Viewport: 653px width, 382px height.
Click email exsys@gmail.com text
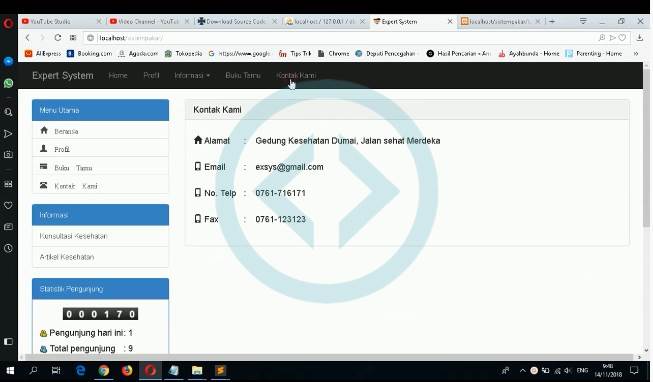tap(289, 167)
